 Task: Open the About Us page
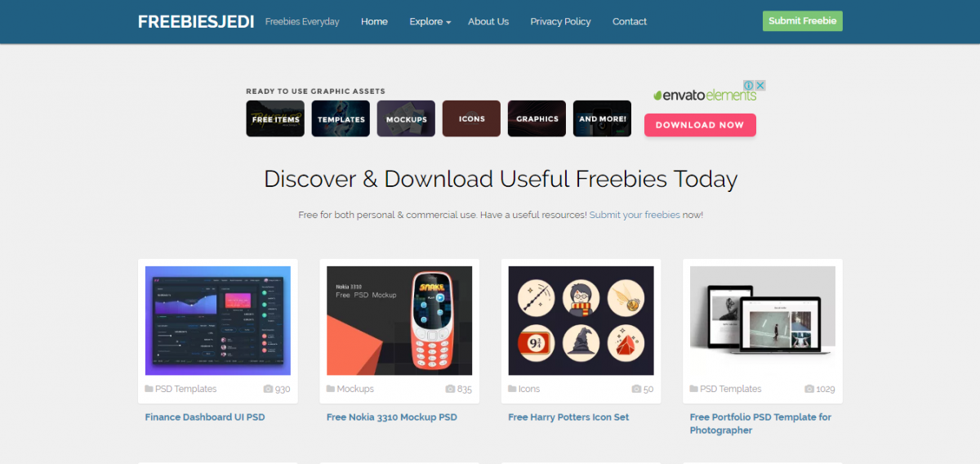(488, 21)
